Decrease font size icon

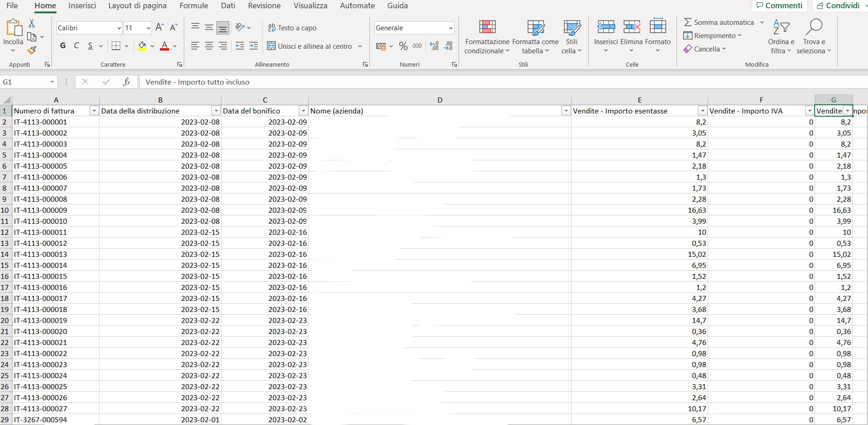pos(174,28)
